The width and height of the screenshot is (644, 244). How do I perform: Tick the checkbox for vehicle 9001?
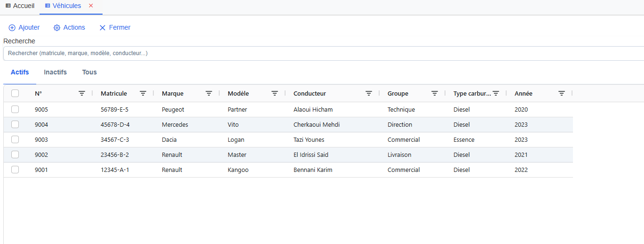click(15, 170)
